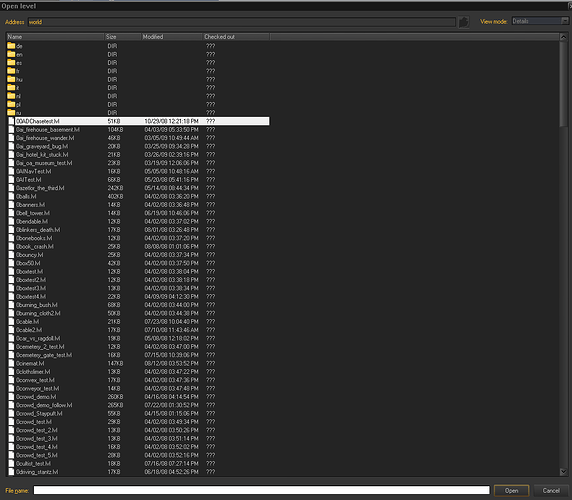Select the 'ru' folder icon

[x=11, y=112]
